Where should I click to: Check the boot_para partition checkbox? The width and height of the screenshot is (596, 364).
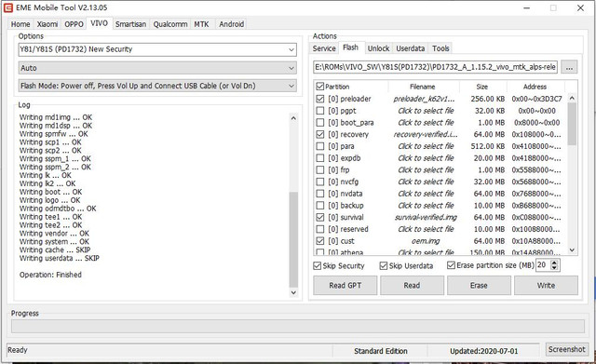pyautogui.click(x=320, y=122)
